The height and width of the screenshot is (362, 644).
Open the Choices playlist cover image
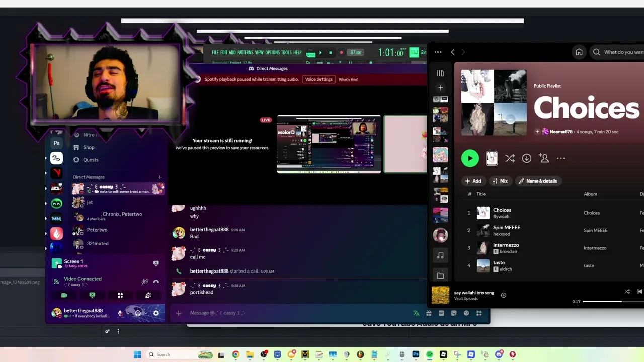(494, 103)
